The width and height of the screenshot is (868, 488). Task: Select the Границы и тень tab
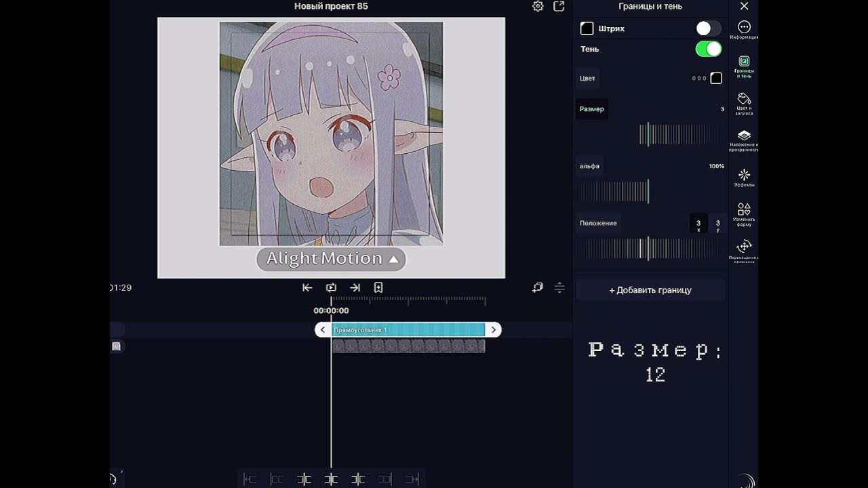point(744,67)
